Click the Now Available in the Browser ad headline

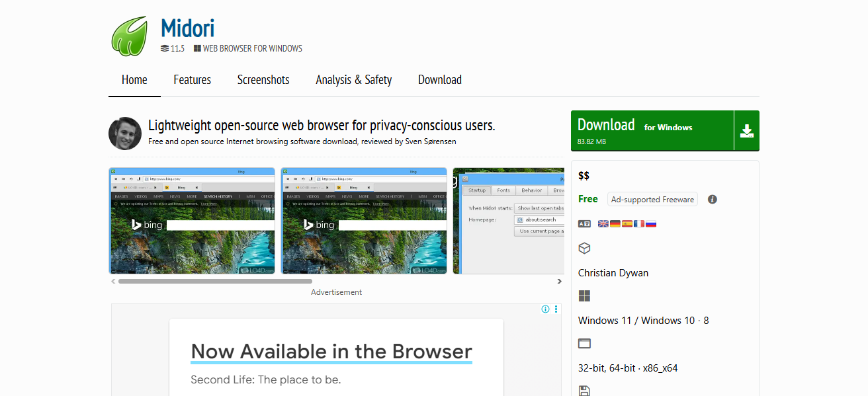pyautogui.click(x=331, y=351)
